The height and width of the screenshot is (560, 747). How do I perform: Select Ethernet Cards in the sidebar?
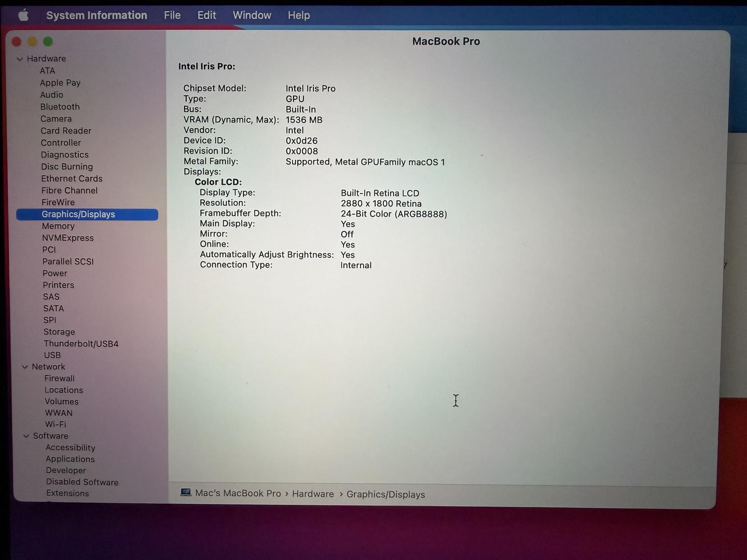[x=72, y=178]
